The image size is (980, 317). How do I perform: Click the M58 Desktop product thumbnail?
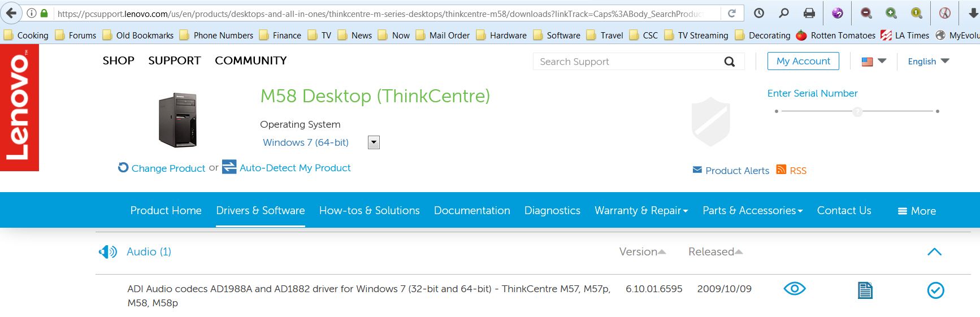(x=177, y=120)
